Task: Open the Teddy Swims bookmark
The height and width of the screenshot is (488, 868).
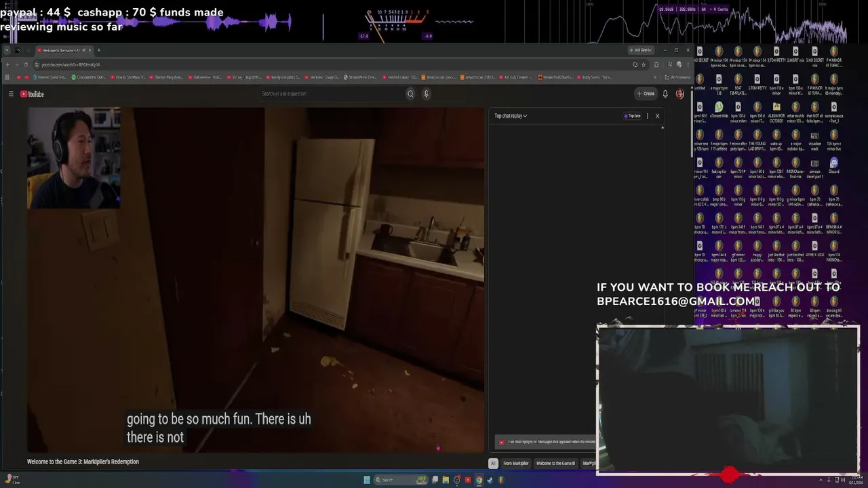Action: [593, 77]
